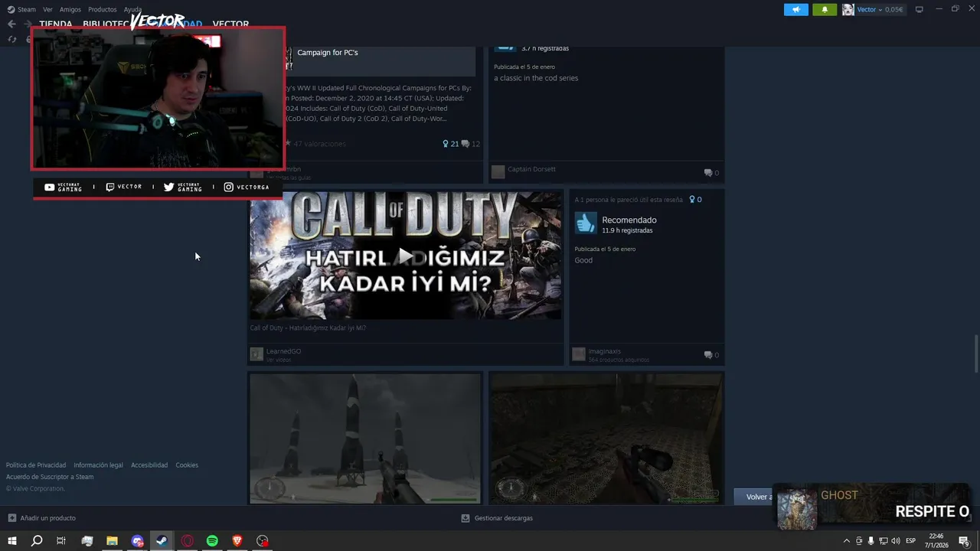Screen dimensions: 980x551
Task: Open Opera GX from taskbar
Action: [187, 541]
